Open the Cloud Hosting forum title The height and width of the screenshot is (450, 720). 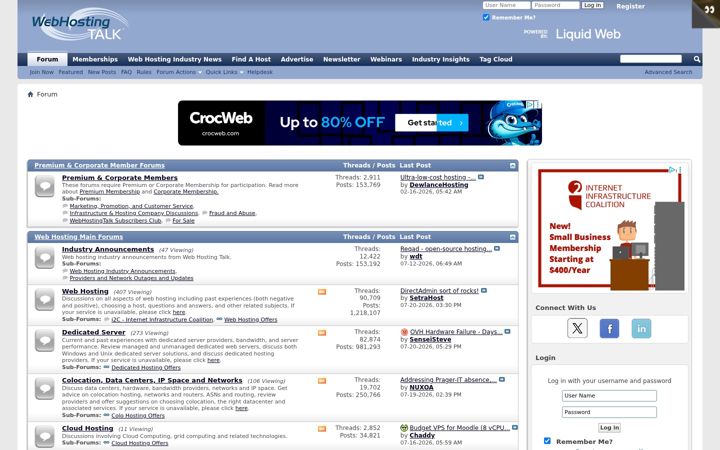(88, 428)
